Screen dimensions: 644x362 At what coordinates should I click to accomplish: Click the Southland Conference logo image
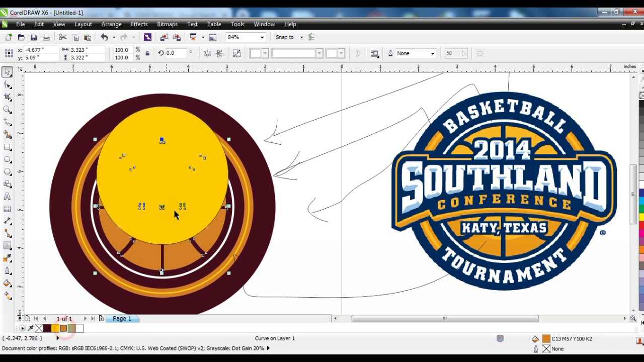point(504,190)
